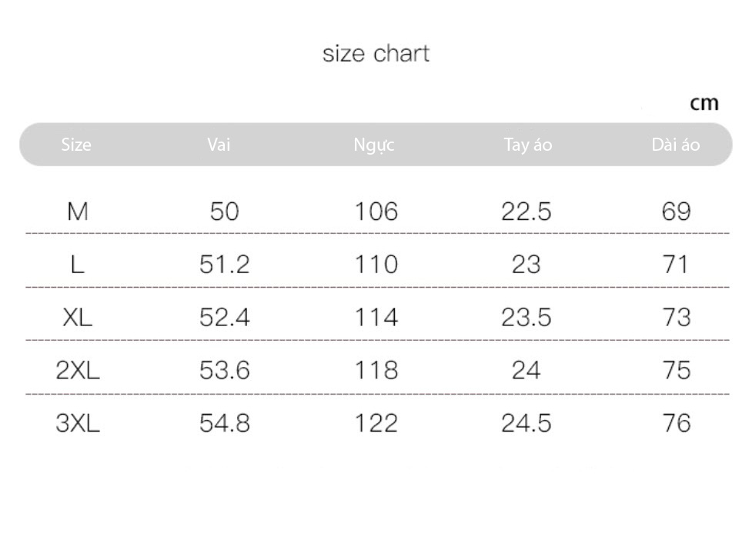Click chest value 106
The height and width of the screenshot is (560, 749).
376,212
